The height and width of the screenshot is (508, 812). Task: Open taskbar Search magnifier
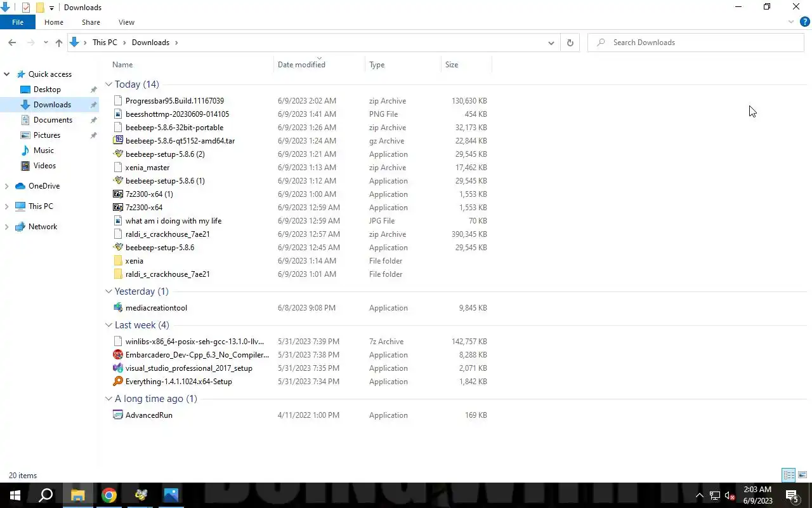46,495
